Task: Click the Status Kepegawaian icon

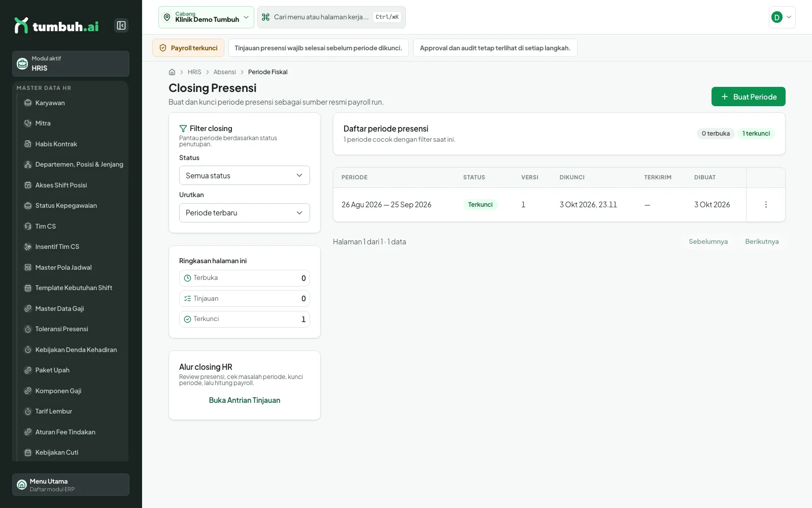Action: click(x=28, y=206)
